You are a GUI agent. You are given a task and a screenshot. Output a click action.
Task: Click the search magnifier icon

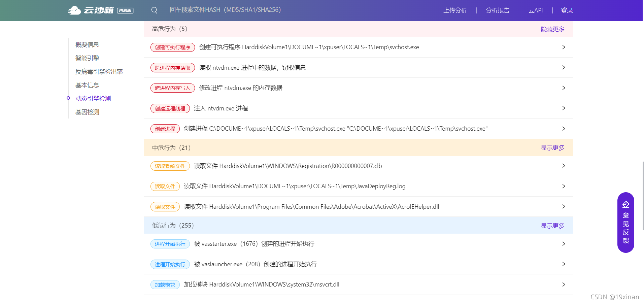coord(154,10)
